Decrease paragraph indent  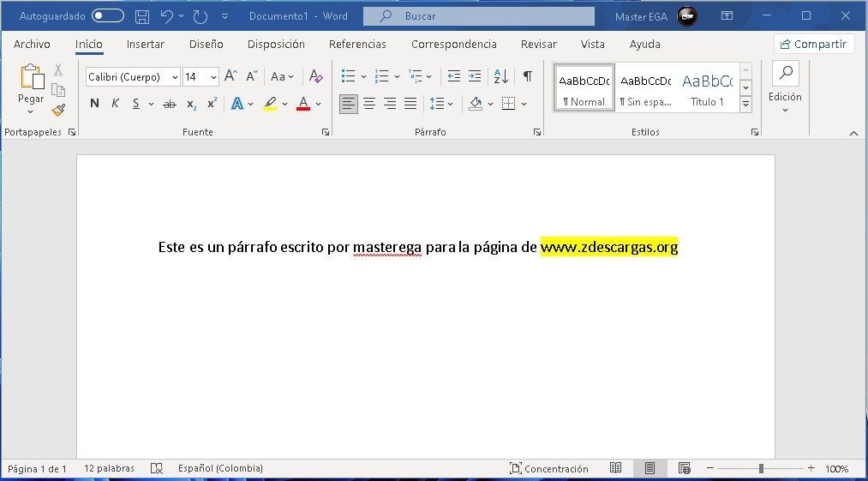(454, 76)
